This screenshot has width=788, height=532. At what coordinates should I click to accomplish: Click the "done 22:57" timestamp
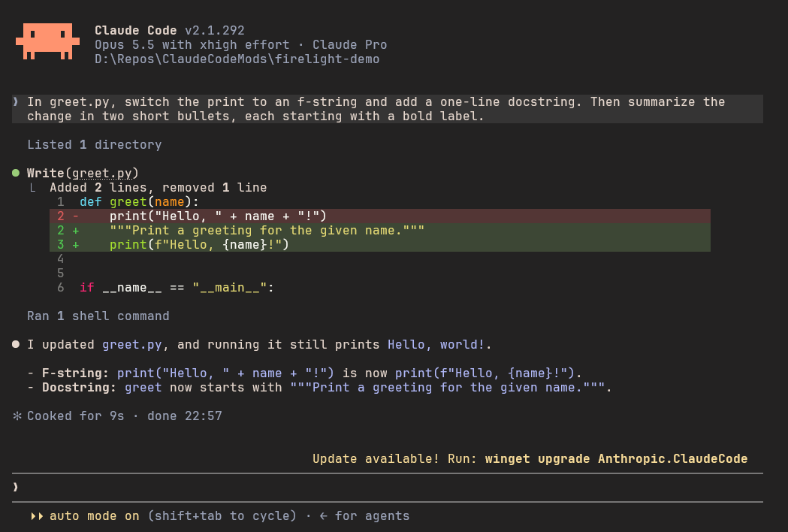pyautogui.click(x=185, y=416)
